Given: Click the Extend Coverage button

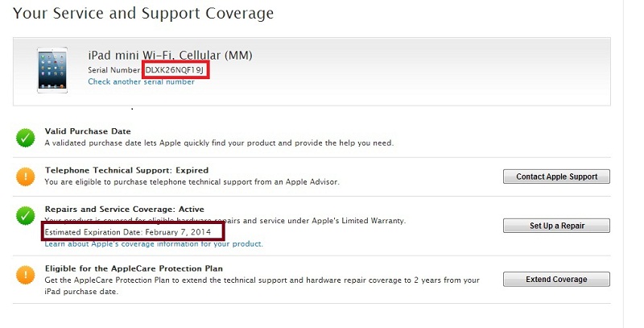Looking at the screenshot, I should [556, 280].
